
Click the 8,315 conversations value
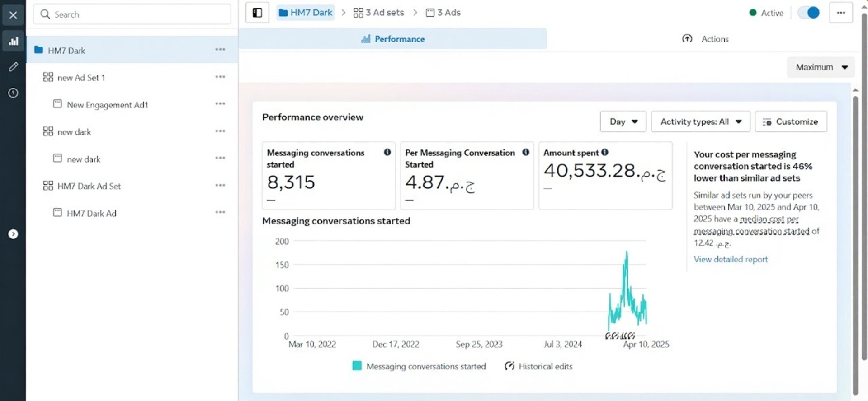point(291,182)
